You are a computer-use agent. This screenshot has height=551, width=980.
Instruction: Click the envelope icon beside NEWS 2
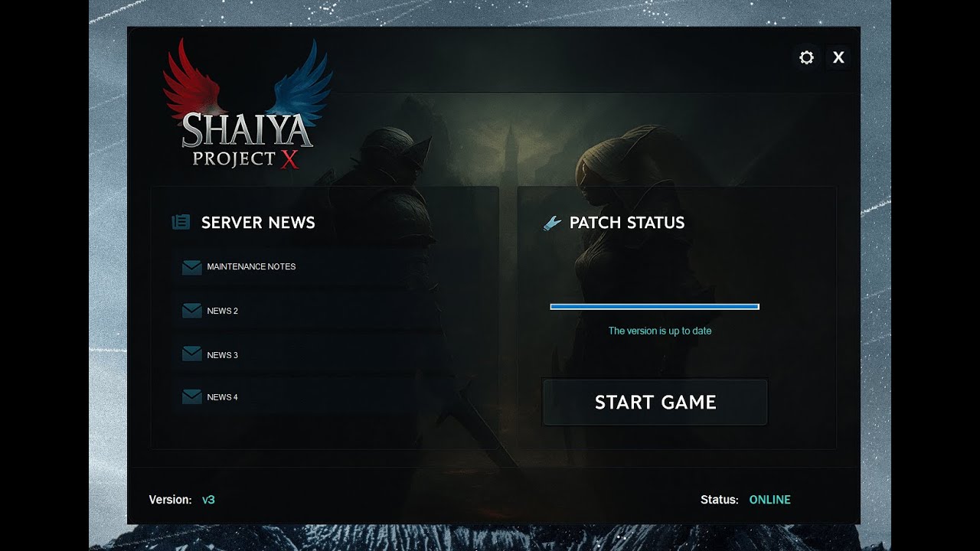[x=192, y=311]
